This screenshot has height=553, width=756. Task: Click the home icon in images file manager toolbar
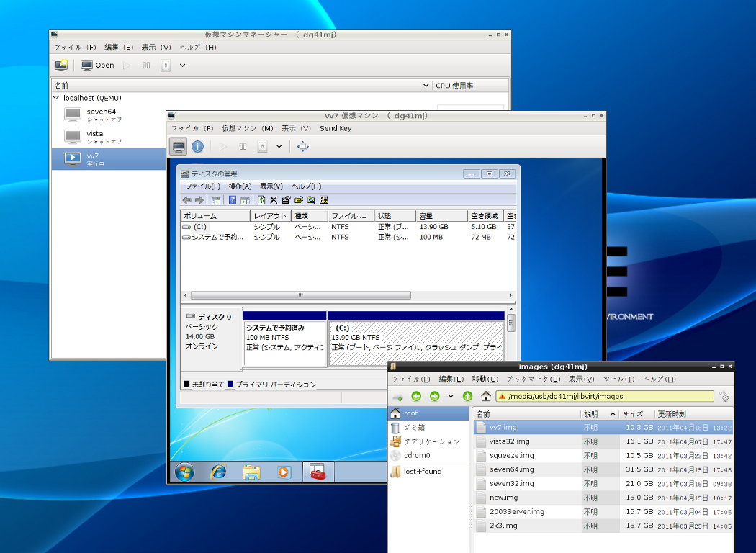coord(485,396)
